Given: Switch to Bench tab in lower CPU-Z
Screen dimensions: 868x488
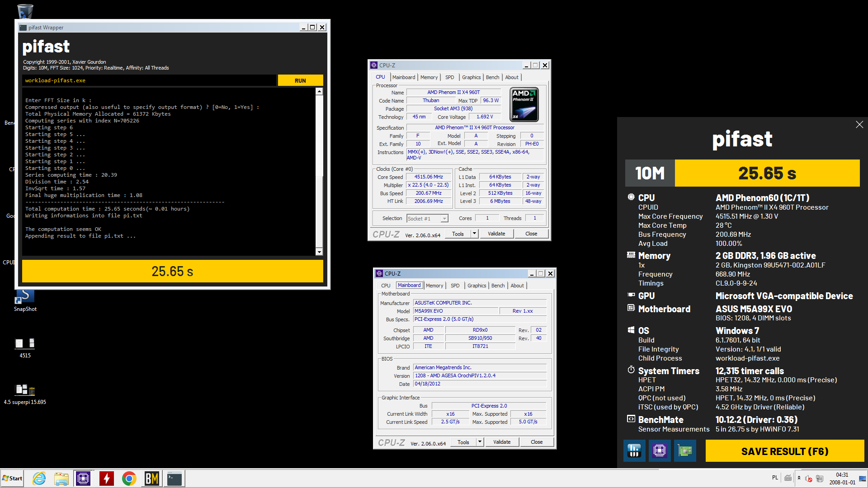Looking at the screenshot, I should click(498, 286).
